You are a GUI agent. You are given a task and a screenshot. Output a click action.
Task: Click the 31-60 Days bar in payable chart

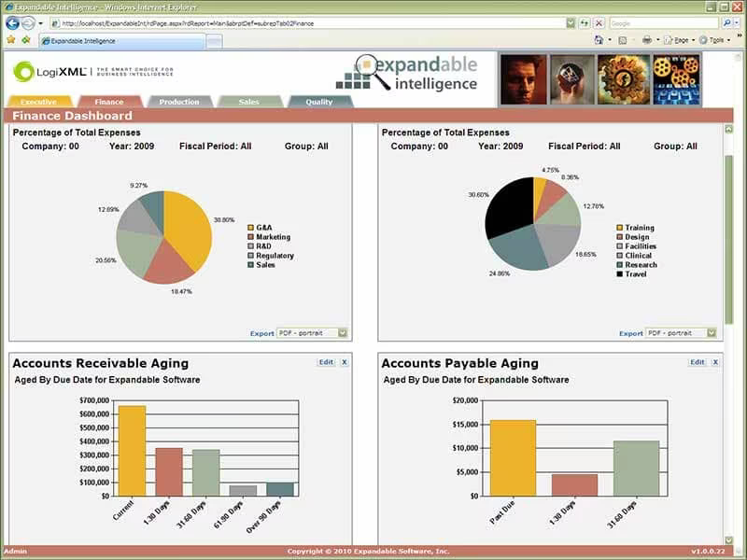[637, 469]
